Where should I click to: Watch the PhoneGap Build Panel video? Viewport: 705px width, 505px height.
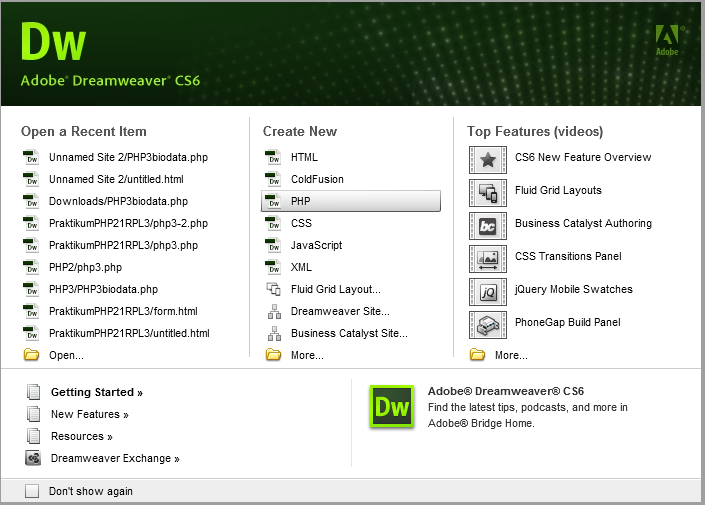coord(568,322)
